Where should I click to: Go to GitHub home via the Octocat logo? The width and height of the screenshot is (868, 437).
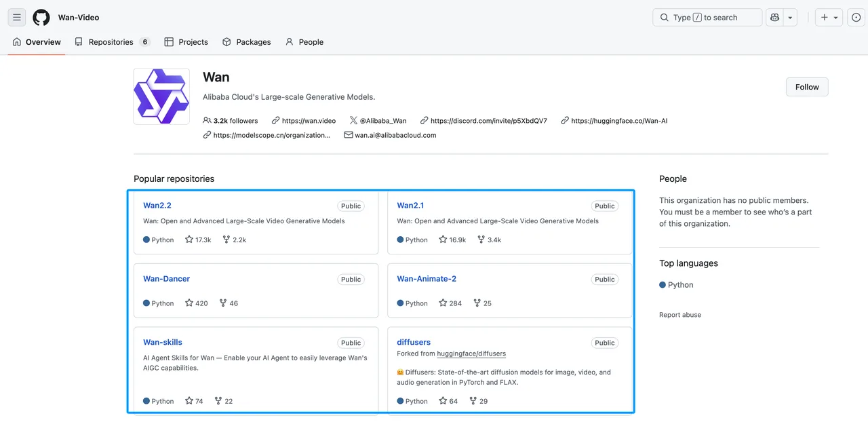coord(41,18)
